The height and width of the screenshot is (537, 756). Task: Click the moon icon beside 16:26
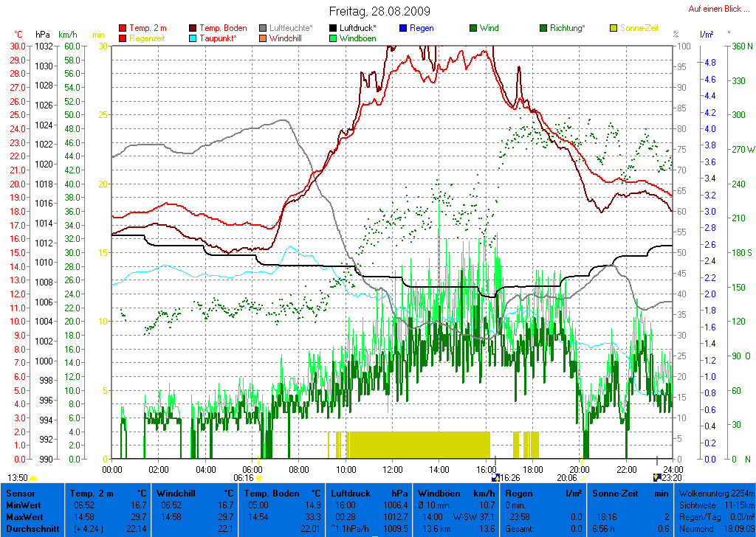click(x=496, y=477)
